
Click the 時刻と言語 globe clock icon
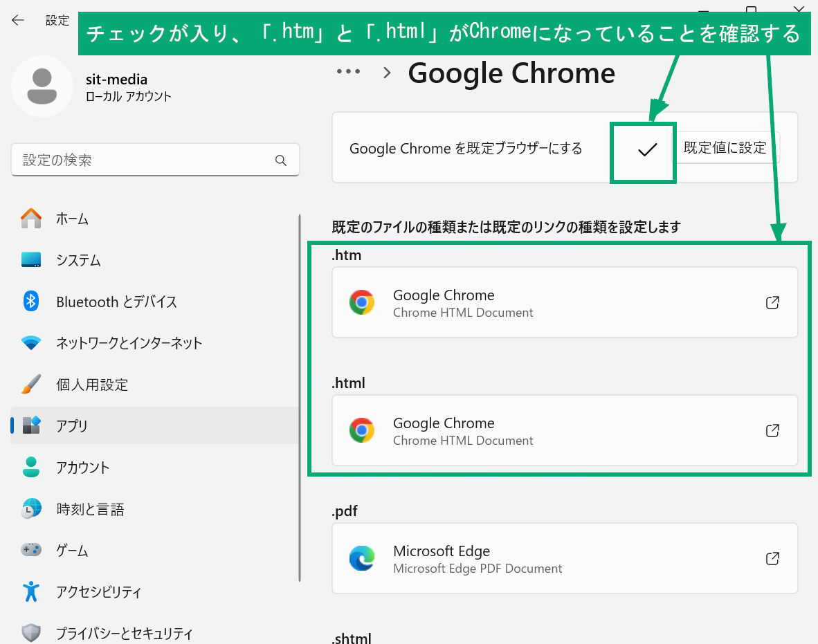tap(31, 508)
